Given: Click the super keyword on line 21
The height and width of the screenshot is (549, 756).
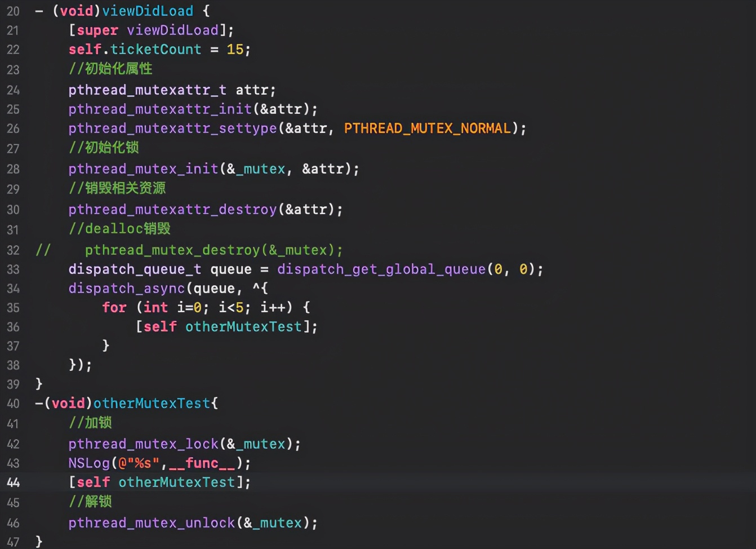Looking at the screenshot, I should point(97,30).
